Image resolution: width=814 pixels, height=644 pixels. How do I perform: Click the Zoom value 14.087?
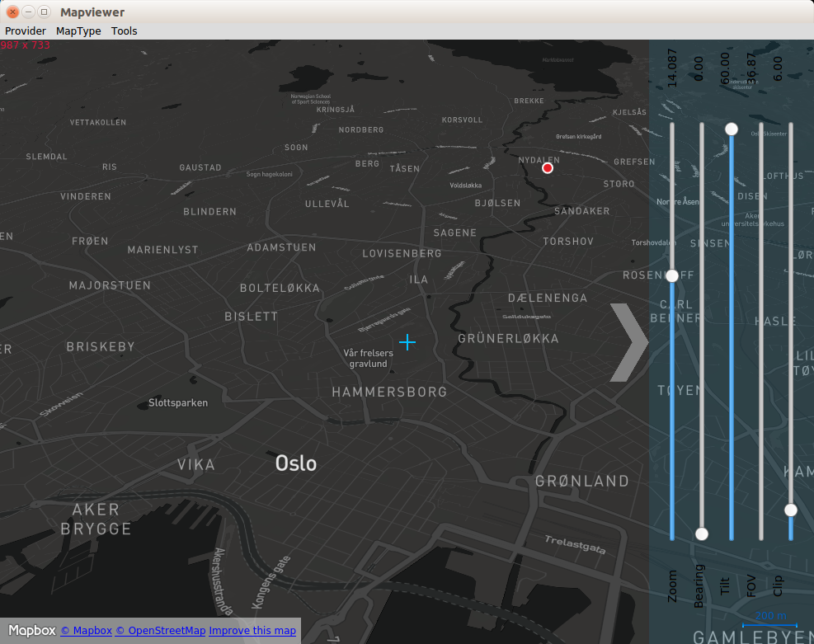coord(672,68)
